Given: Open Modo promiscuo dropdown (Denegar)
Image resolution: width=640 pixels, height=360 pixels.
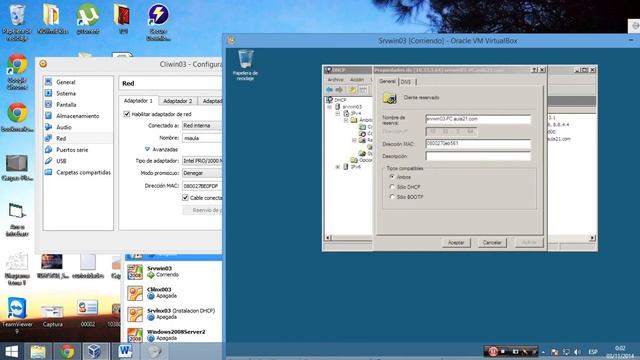Looking at the screenshot, I should (202, 173).
